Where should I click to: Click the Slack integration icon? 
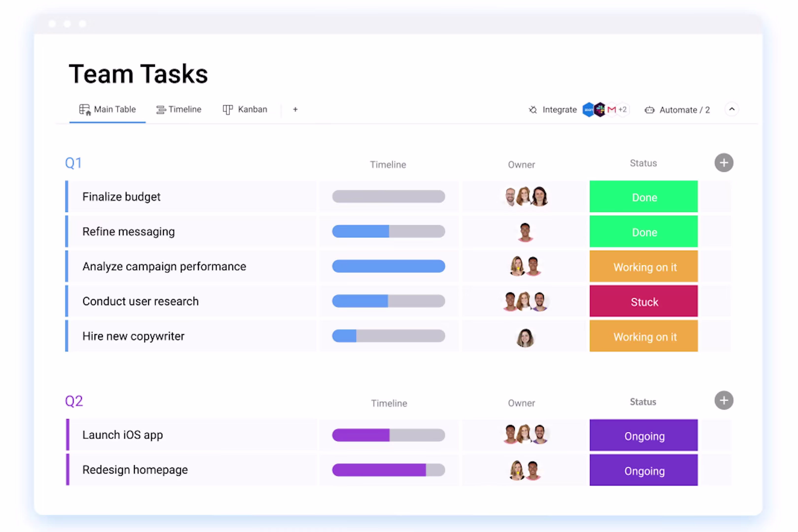tap(600, 110)
